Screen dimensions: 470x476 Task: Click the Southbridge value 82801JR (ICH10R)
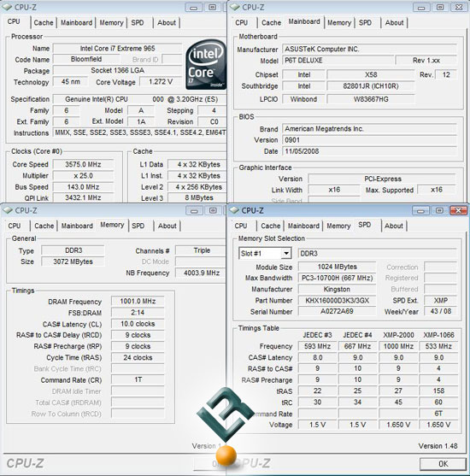(370, 86)
